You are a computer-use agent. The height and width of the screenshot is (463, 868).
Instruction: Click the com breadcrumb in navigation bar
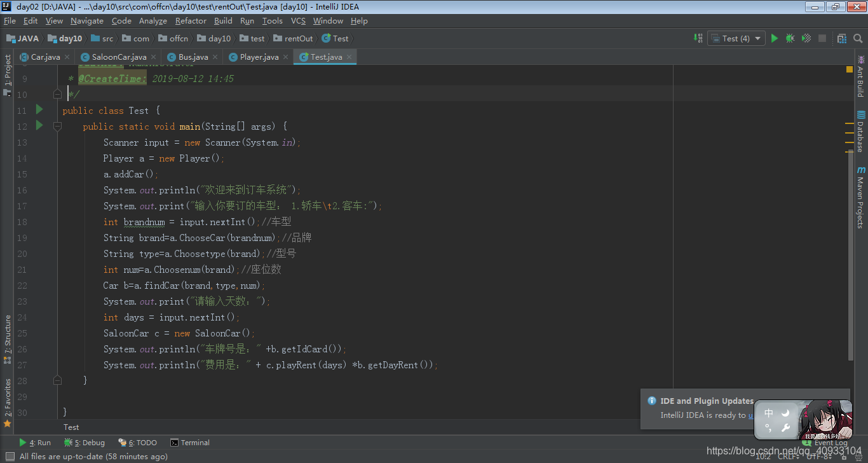[x=136, y=38]
